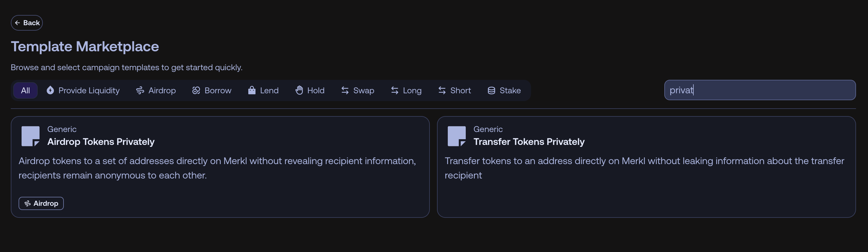
Task: Focus the template search field
Action: click(x=760, y=90)
